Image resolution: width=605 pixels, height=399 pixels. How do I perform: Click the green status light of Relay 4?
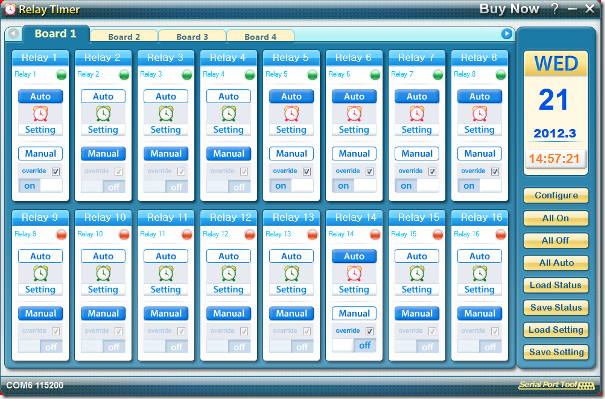click(x=250, y=74)
